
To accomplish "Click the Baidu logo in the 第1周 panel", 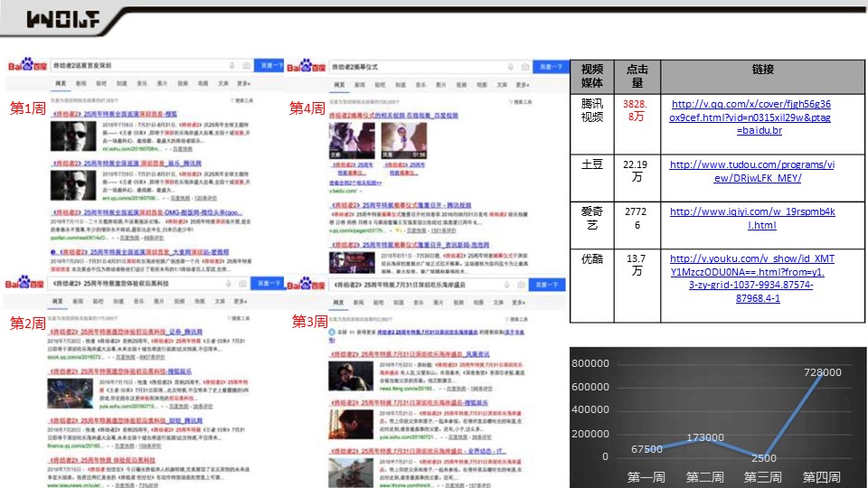I will click(28, 65).
